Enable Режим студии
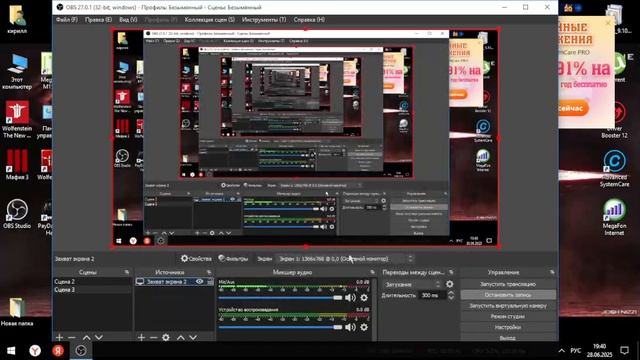The height and width of the screenshot is (360, 640). (508, 316)
